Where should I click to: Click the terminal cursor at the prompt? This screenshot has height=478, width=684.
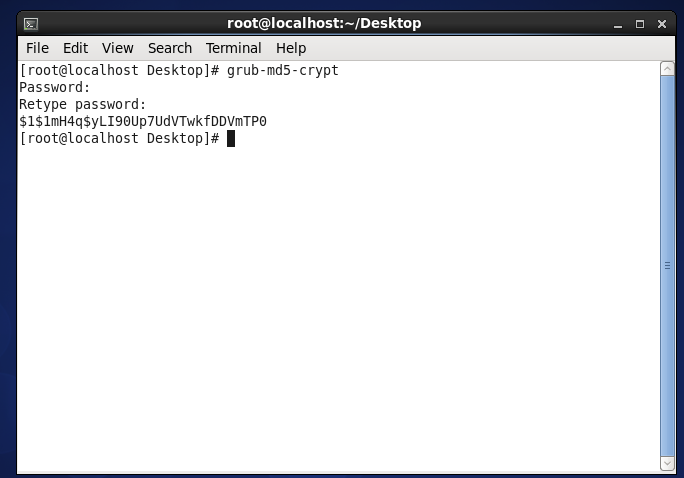tap(231, 139)
